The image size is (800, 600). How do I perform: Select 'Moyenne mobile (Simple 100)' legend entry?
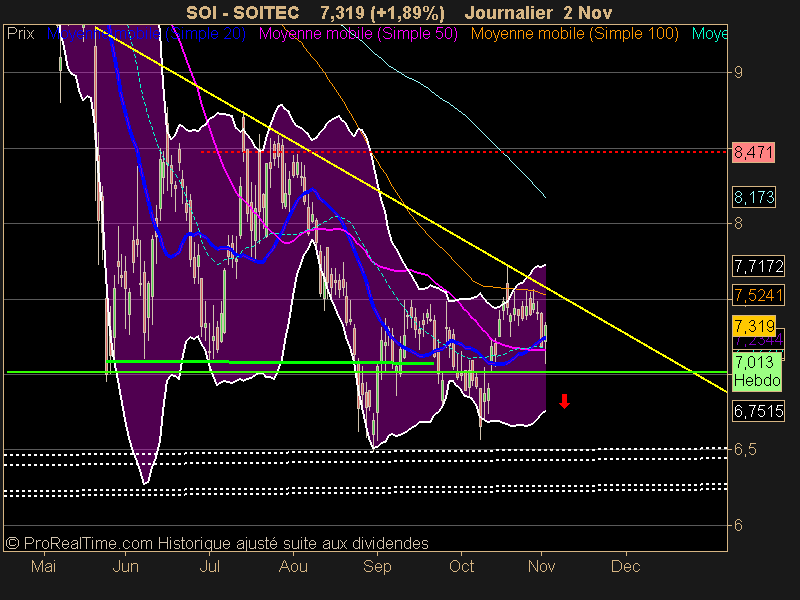click(x=574, y=34)
